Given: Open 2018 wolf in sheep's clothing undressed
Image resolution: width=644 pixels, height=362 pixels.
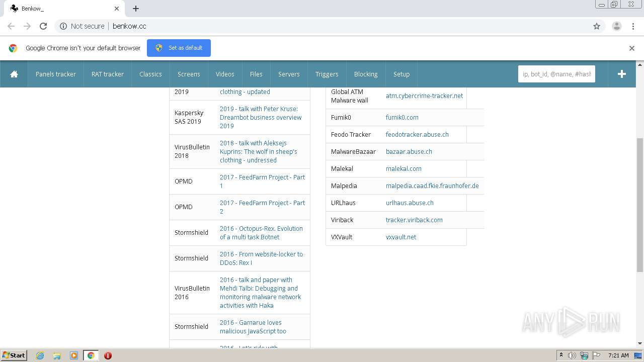Looking at the screenshot, I should [x=259, y=151].
